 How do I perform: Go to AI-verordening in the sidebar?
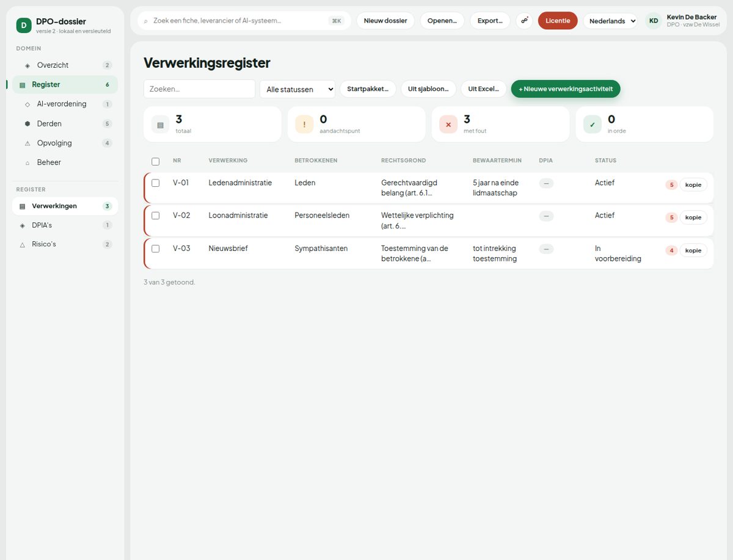[x=65, y=104]
